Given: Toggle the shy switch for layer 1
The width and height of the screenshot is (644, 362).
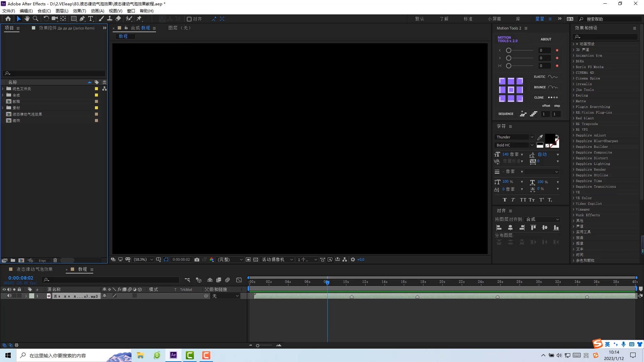Looking at the screenshot, I should point(104,296).
